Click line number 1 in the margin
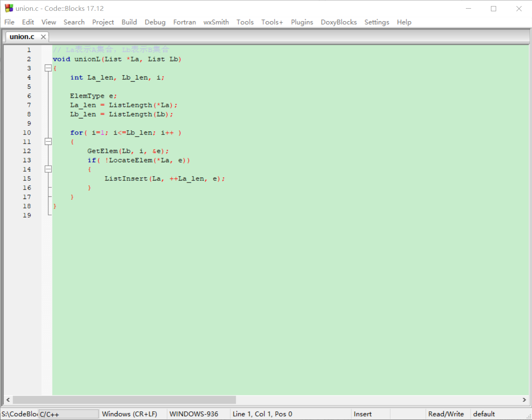Viewport: 532px width, 420px height. click(x=29, y=50)
